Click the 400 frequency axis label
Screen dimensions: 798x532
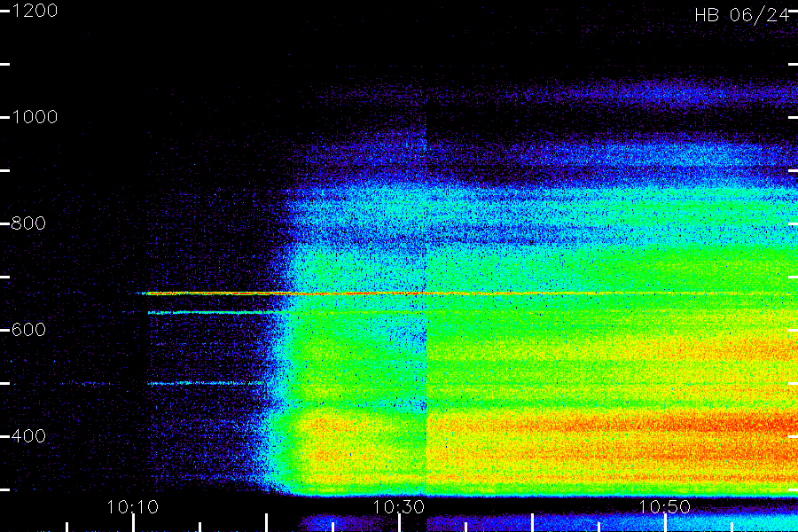coord(28,435)
